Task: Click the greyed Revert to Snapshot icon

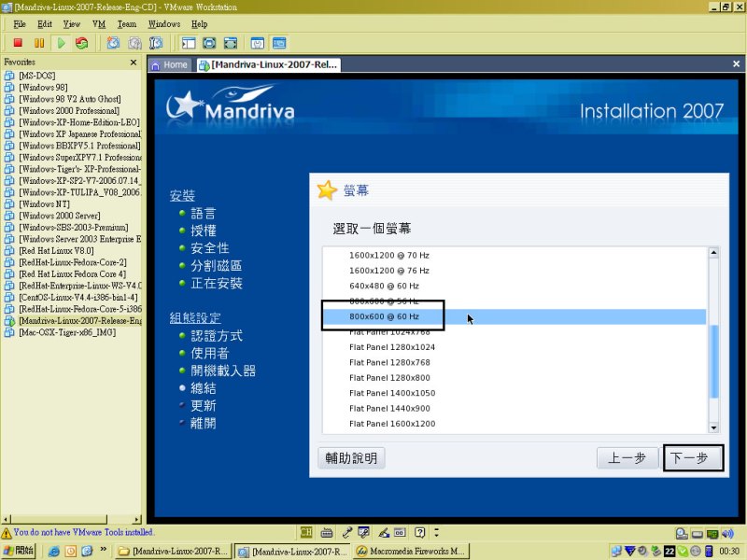Action: click(134, 43)
